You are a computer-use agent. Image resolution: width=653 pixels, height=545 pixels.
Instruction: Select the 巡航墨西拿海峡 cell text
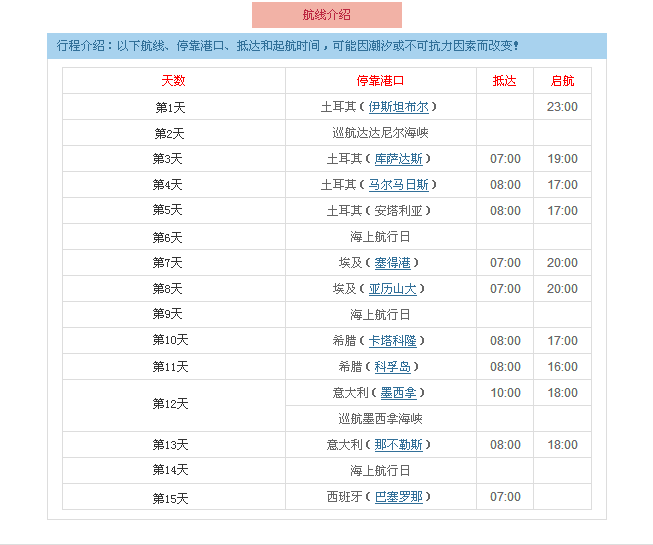tap(380, 419)
